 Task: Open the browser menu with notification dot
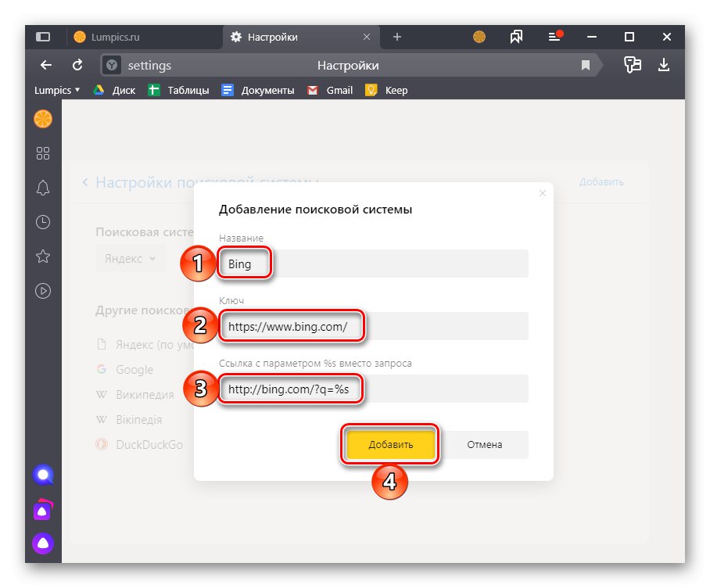555,36
